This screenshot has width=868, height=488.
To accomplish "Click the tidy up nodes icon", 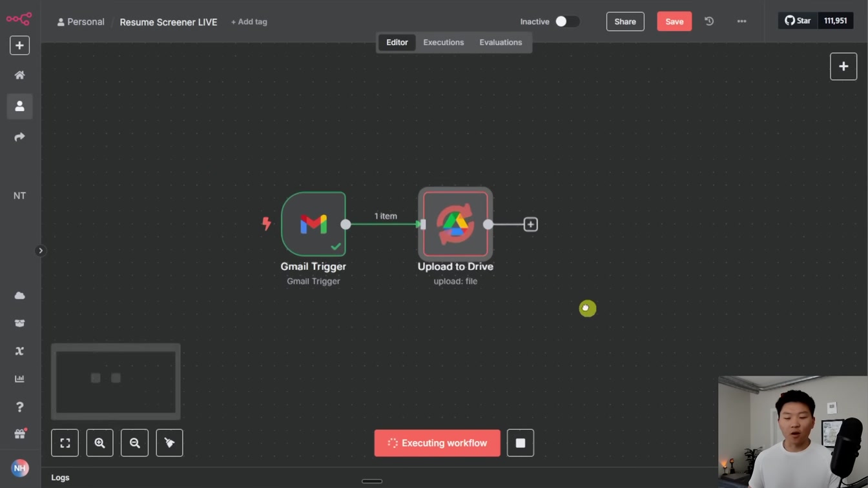I will [169, 443].
